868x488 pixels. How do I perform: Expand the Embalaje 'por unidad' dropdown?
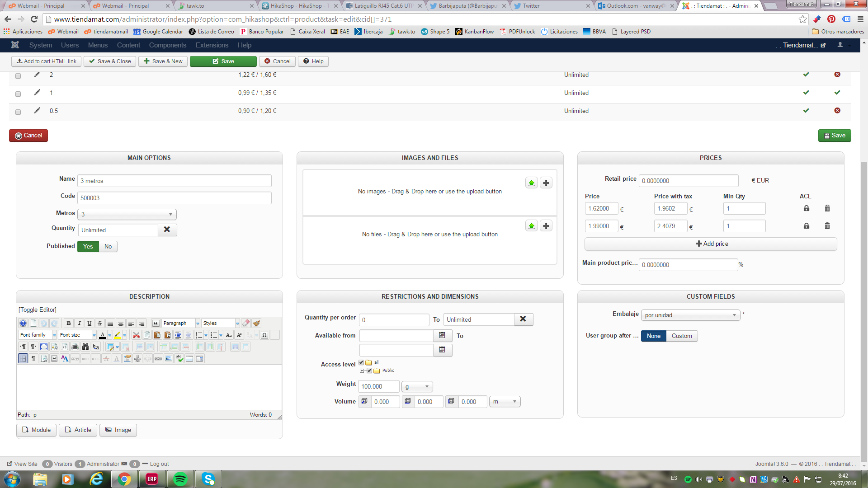(x=690, y=315)
